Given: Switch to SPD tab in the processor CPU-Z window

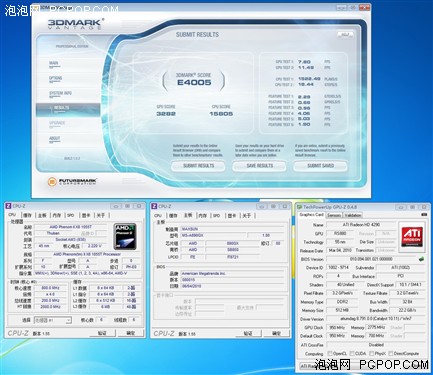Looking at the screenshot, I should (71, 216).
